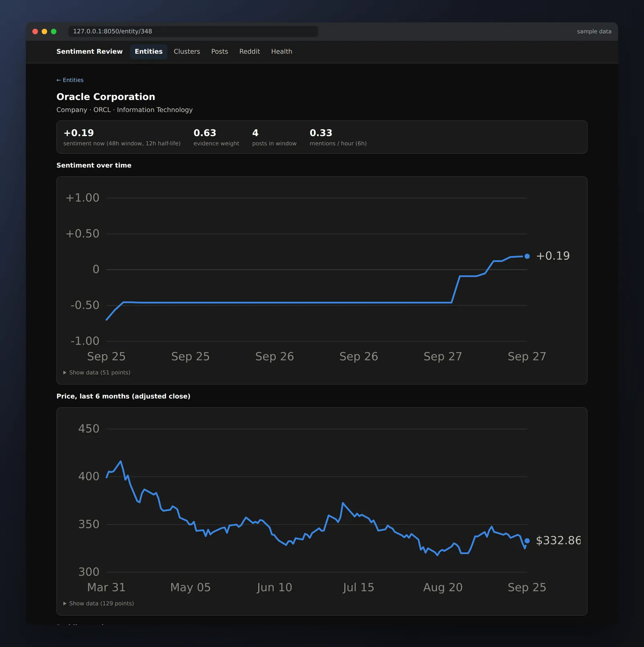Open the Health tab
The image size is (644, 647).
coord(281,52)
